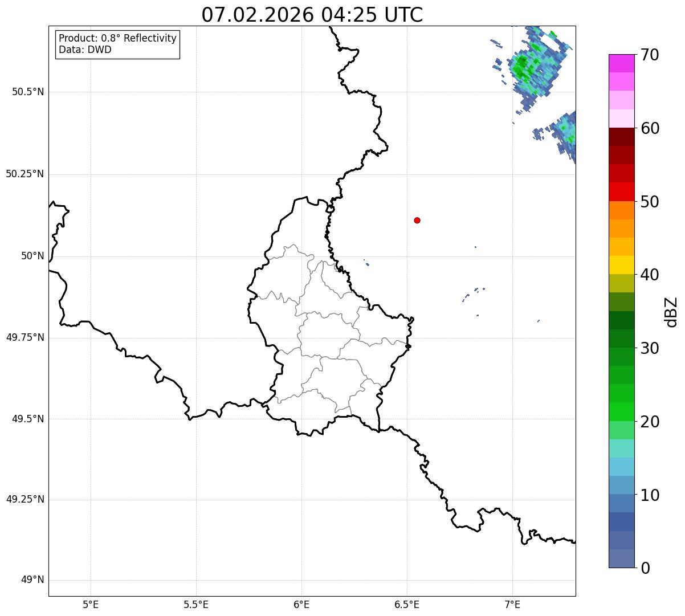This screenshot has height=616, width=685.
Task: Click the 20 tick on colorbar
Action: [x=649, y=422]
